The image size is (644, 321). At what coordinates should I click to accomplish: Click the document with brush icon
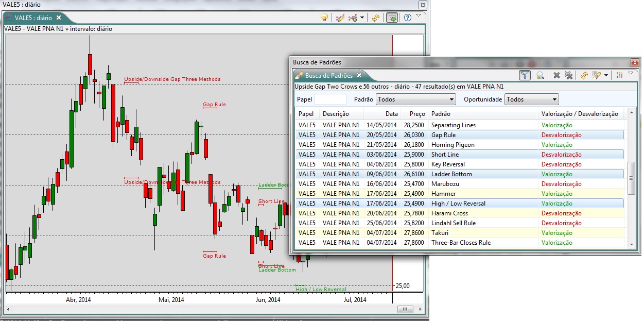point(597,75)
